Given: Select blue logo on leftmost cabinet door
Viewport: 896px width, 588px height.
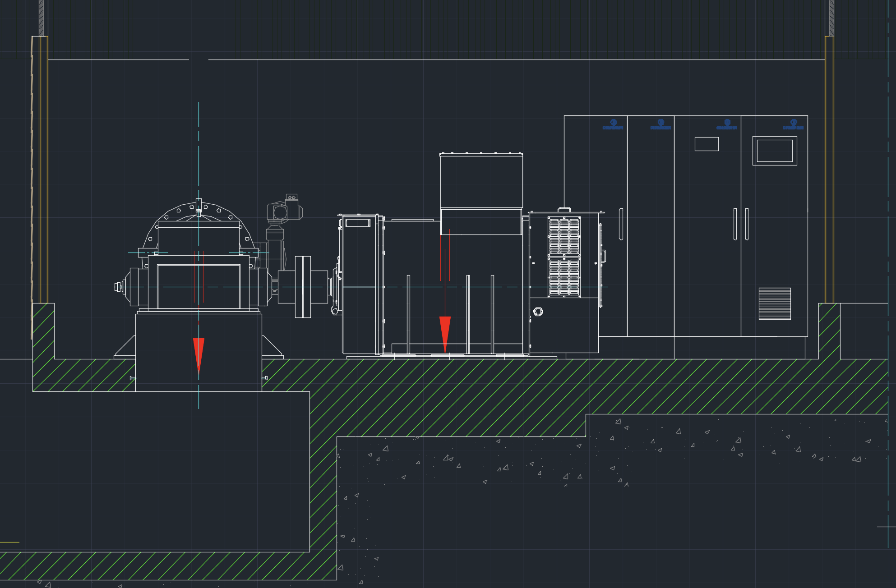Looking at the screenshot, I should [613, 124].
